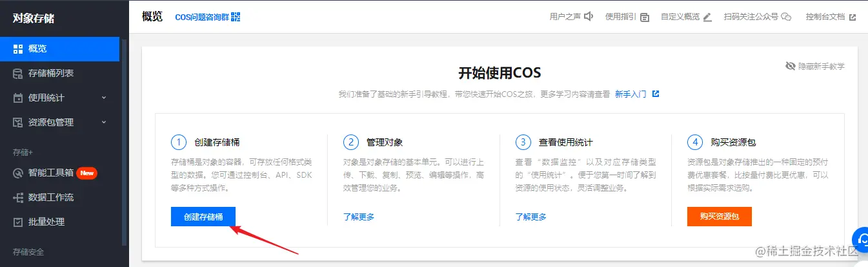This screenshot has width=868, height=267.
Task: Click the external link icon beside 控制台文档
Action: pos(853,17)
